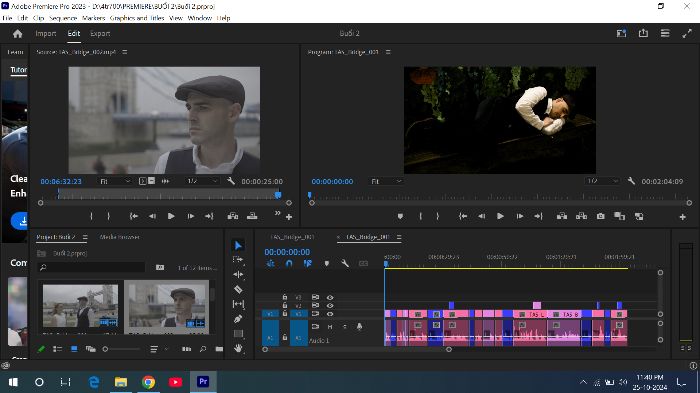Switch to the Export tab

100,33
